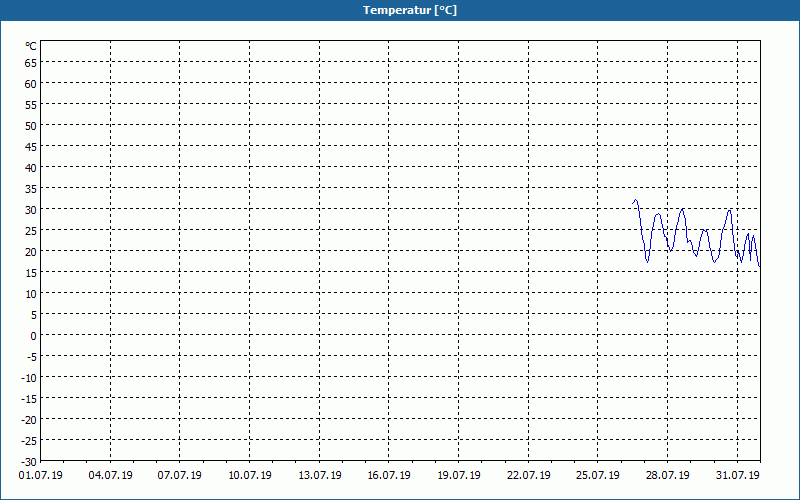
Task: Select the 5 value on temperature axis
Action: [x=34, y=315]
